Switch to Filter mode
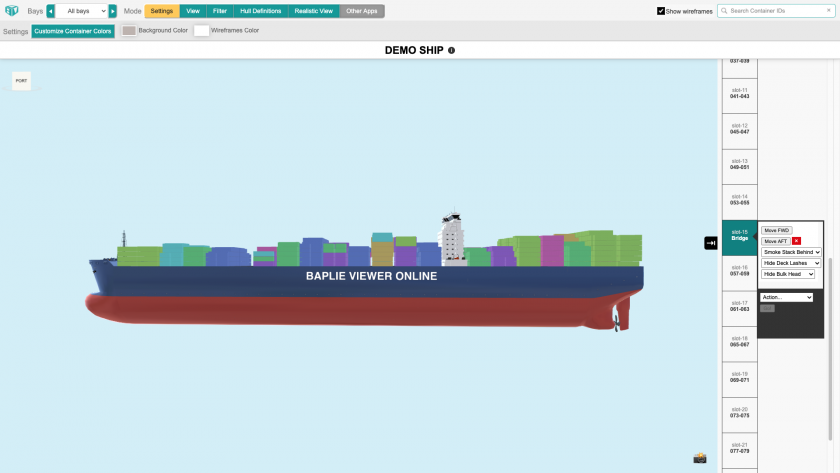This screenshot has width=840, height=473. click(x=220, y=11)
